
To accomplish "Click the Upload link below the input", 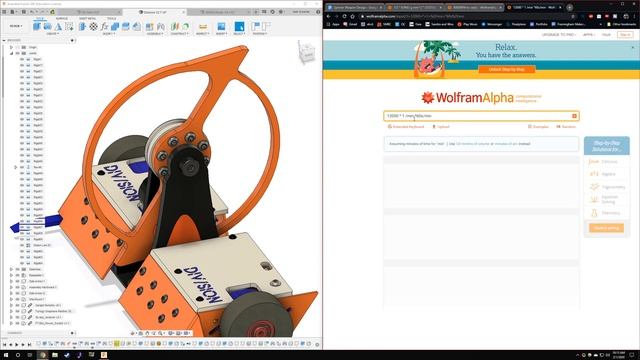I will point(440,127).
